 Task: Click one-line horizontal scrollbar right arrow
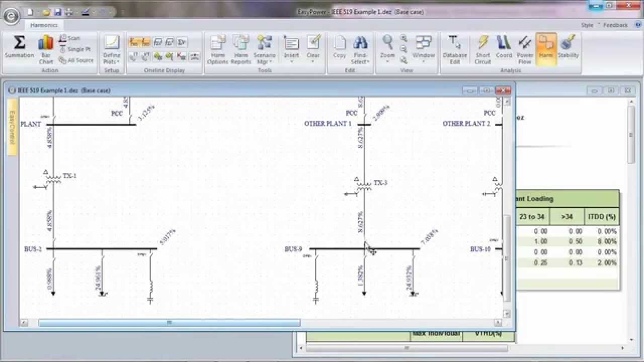(x=498, y=322)
